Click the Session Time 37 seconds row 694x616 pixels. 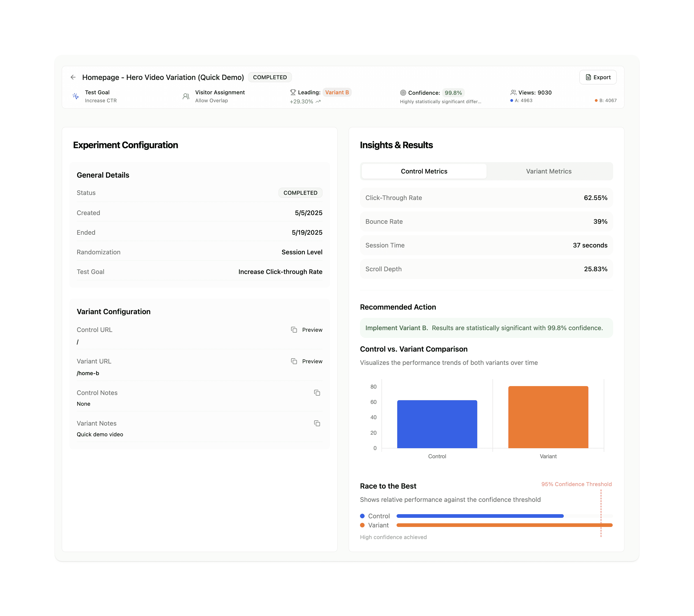tap(486, 245)
